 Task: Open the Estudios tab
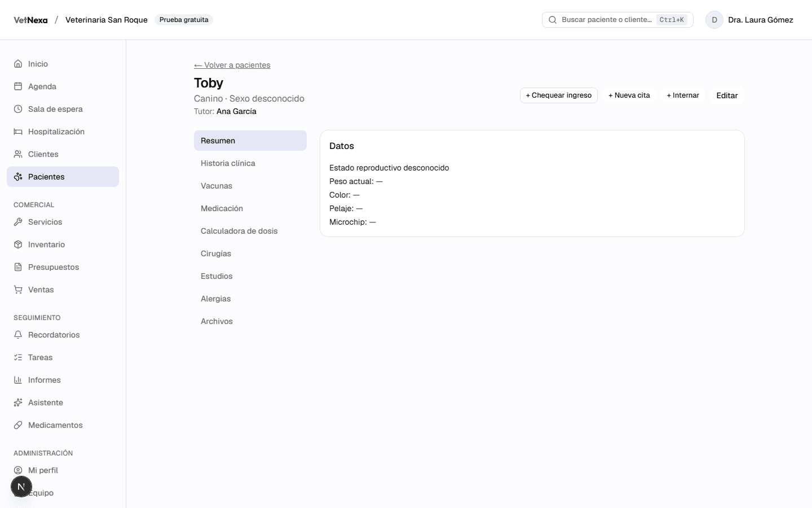pos(250,276)
